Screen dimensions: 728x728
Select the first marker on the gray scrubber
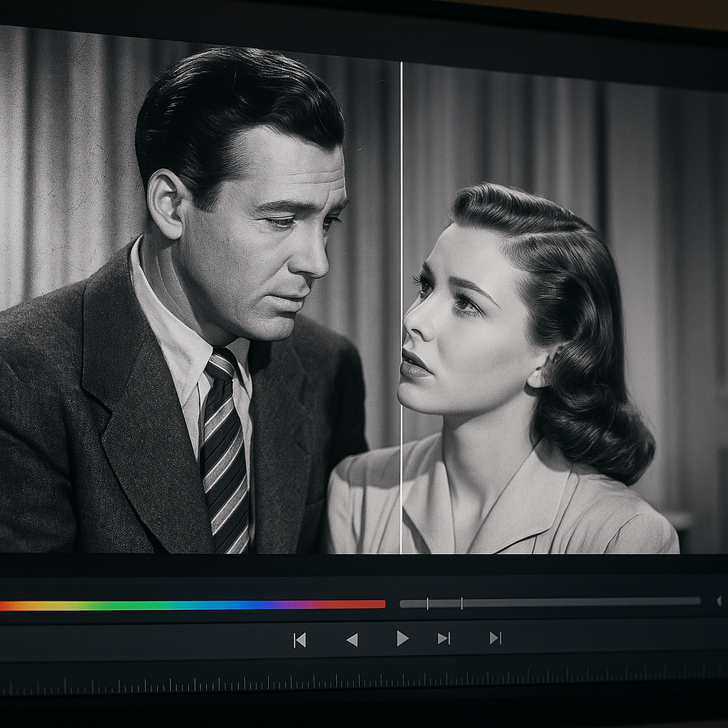(x=427, y=604)
